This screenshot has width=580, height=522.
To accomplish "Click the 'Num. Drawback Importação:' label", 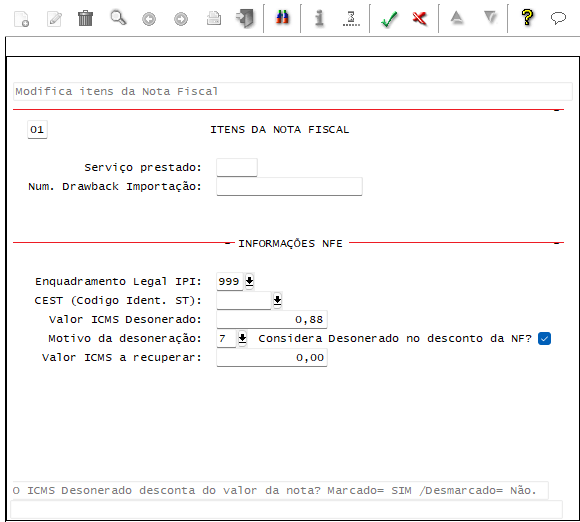I will point(115,186).
